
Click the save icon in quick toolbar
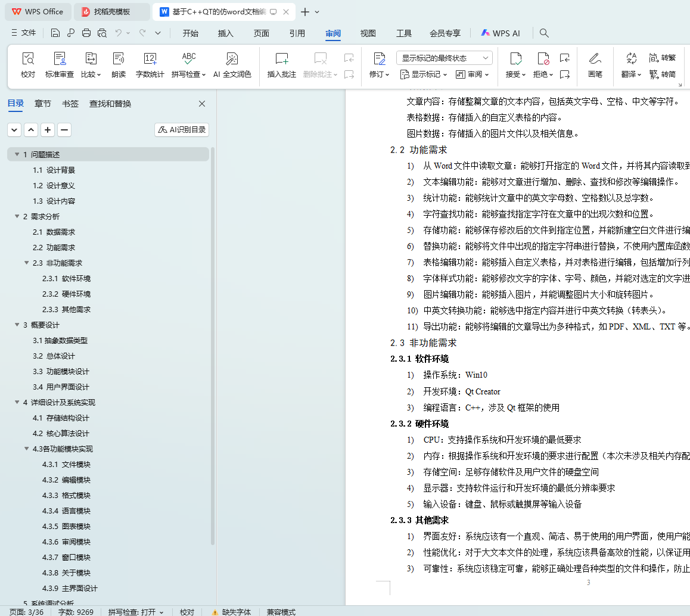pos(55,33)
